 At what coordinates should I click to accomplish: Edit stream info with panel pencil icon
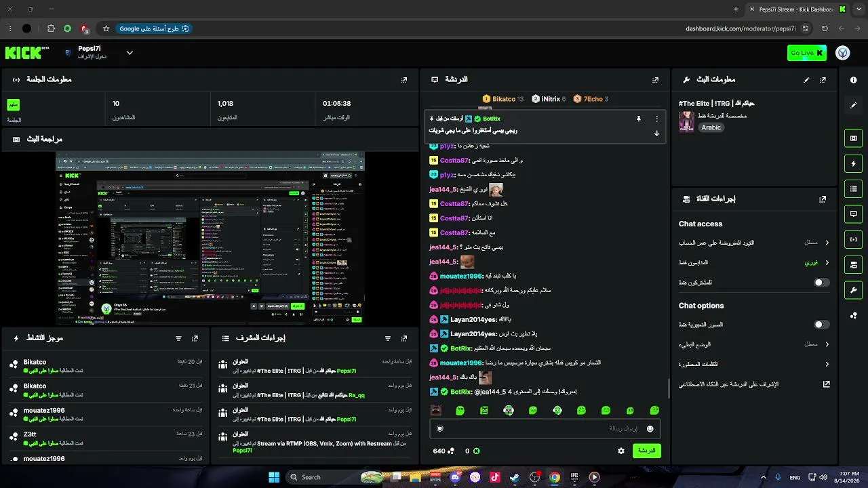[x=806, y=80]
